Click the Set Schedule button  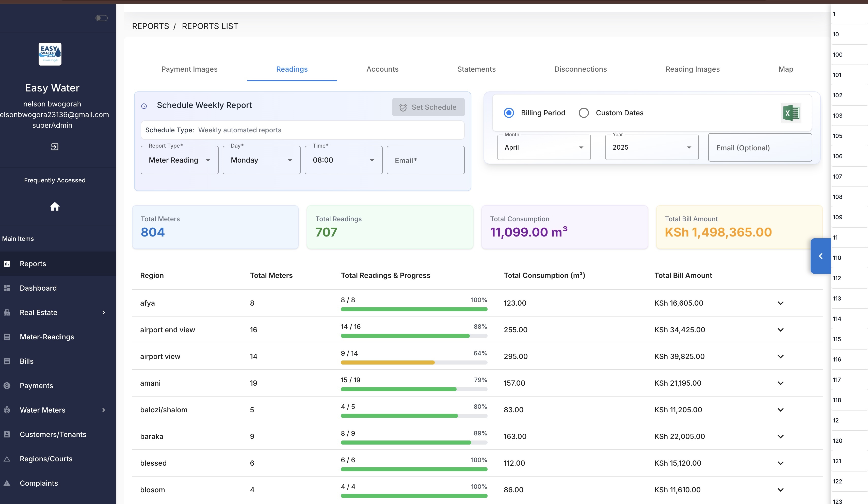click(428, 107)
